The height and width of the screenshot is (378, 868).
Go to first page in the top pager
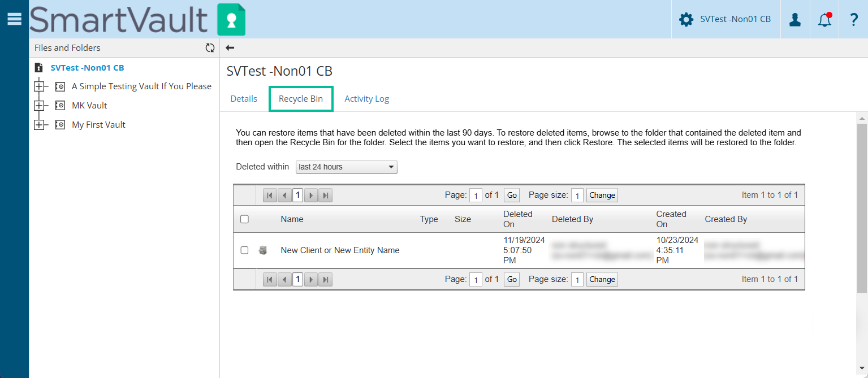click(x=270, y=195)
